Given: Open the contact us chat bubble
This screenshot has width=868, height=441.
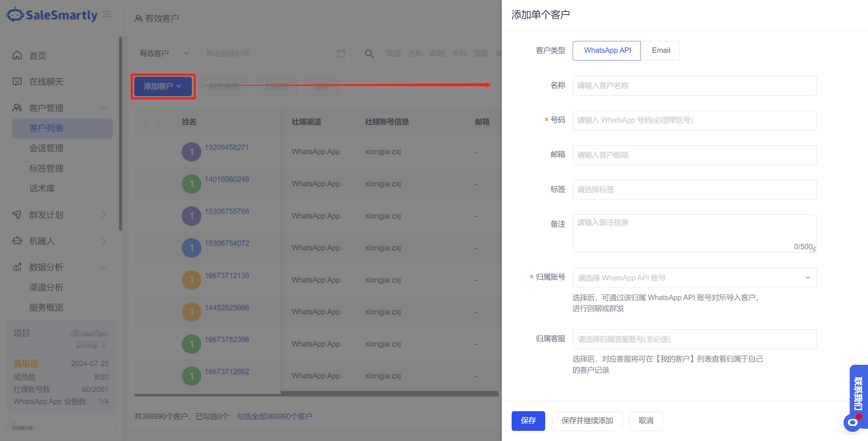Looking at the screenshot, I should [x=853, y=422].
